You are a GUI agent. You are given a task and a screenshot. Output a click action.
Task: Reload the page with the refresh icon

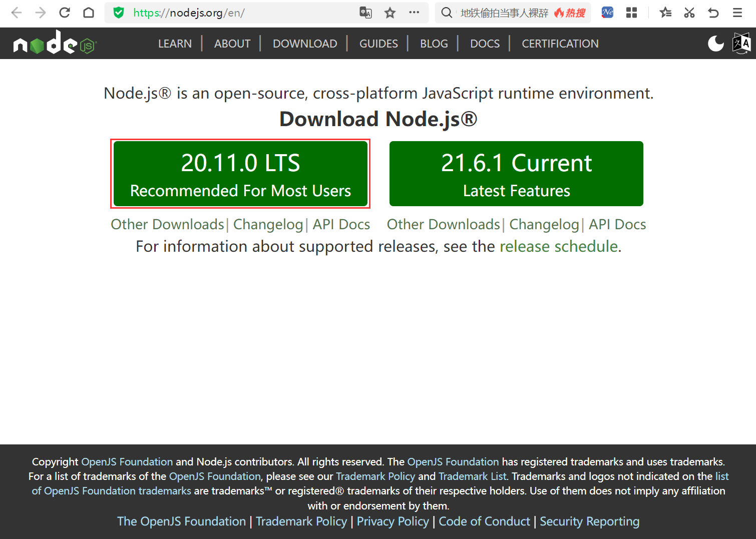click(x=65, y=13)
